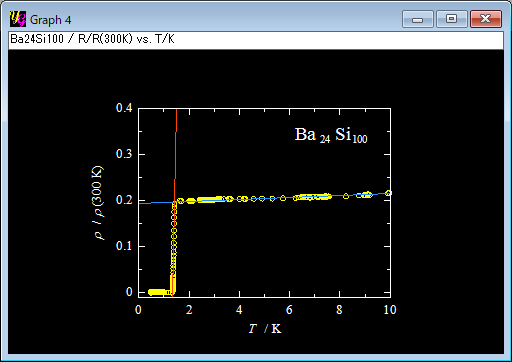Screen dimensions: 512x362
Task: Click yellow data cluster near T=7
Action: click(x=313, y=197)
